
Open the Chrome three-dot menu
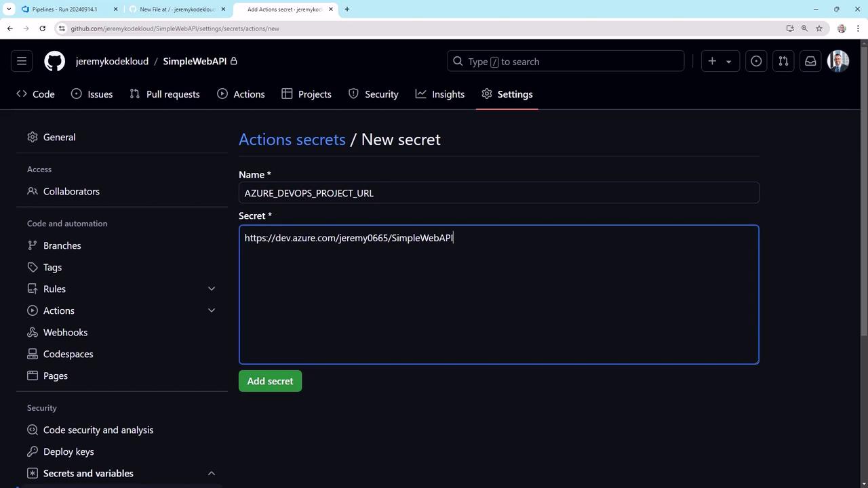(859, 28)
